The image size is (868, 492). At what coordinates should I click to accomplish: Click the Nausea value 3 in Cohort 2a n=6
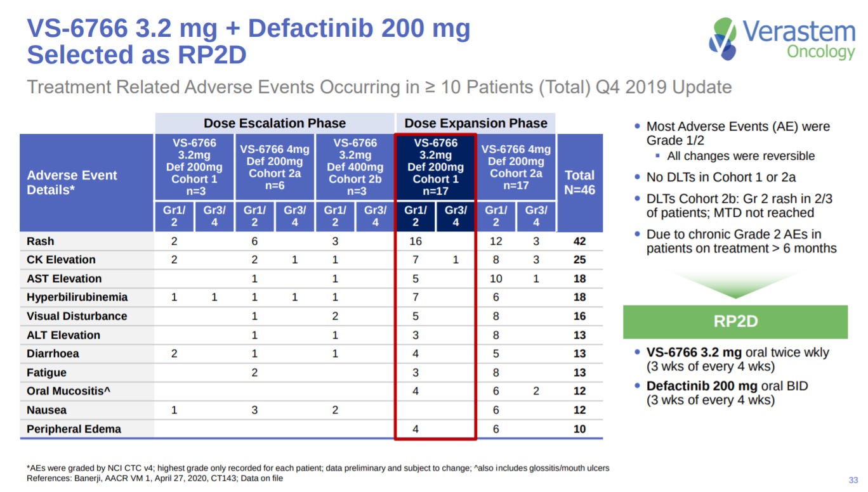254,410
